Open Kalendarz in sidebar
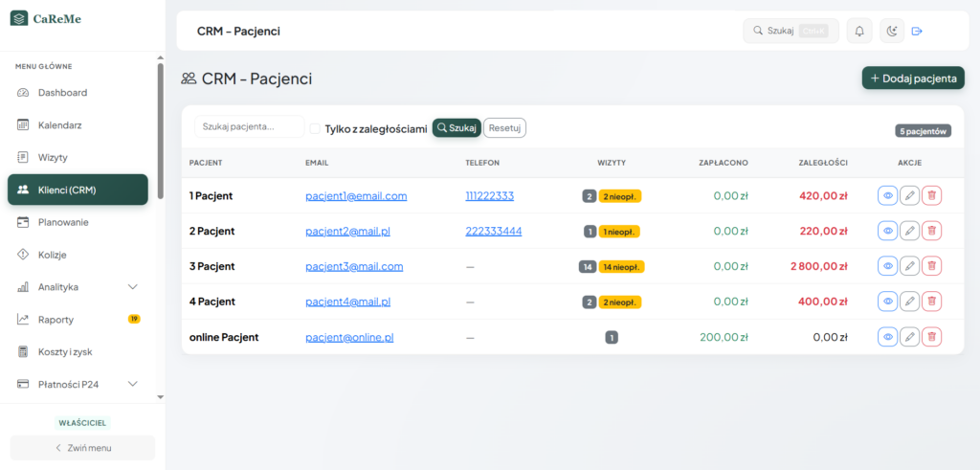This screenshot has width=980, height=470. 78,125
